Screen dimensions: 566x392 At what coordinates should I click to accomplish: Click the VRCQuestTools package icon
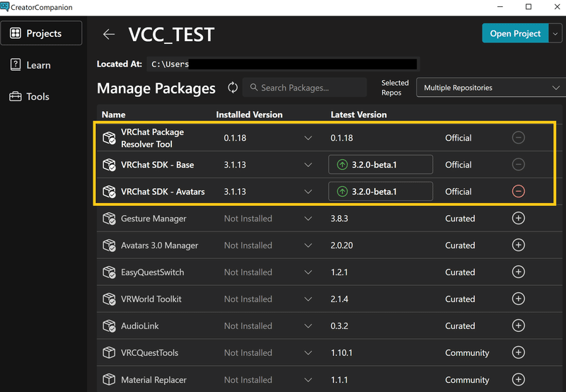(109, 352)
